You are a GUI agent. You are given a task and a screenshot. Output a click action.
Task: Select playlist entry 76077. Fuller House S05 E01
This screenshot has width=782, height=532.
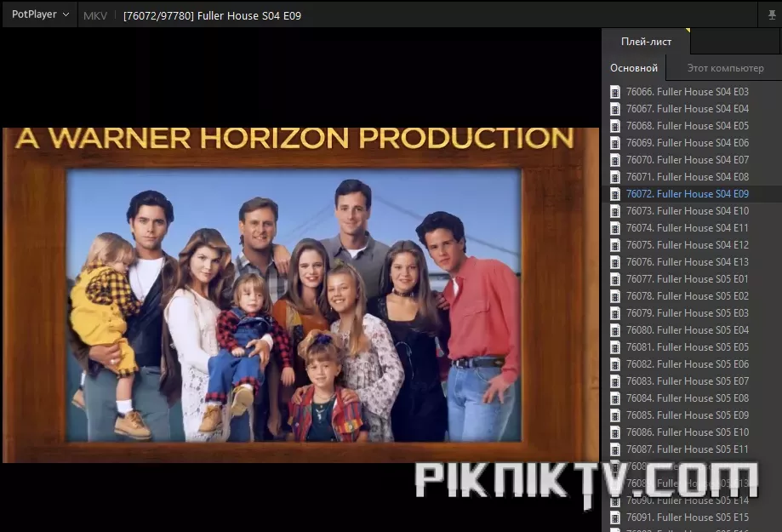[692, 279]
